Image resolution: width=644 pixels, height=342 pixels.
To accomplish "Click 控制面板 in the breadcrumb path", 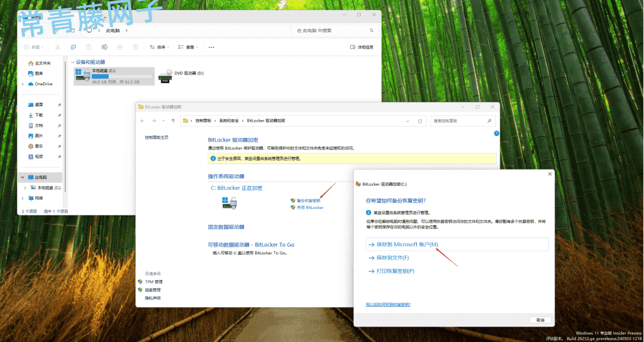I will 203,121.
